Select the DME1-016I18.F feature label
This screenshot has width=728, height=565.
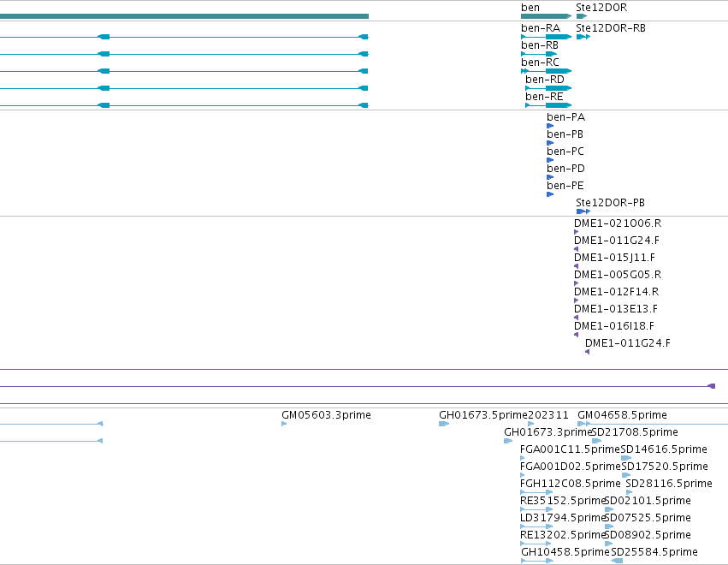point(613,327)
